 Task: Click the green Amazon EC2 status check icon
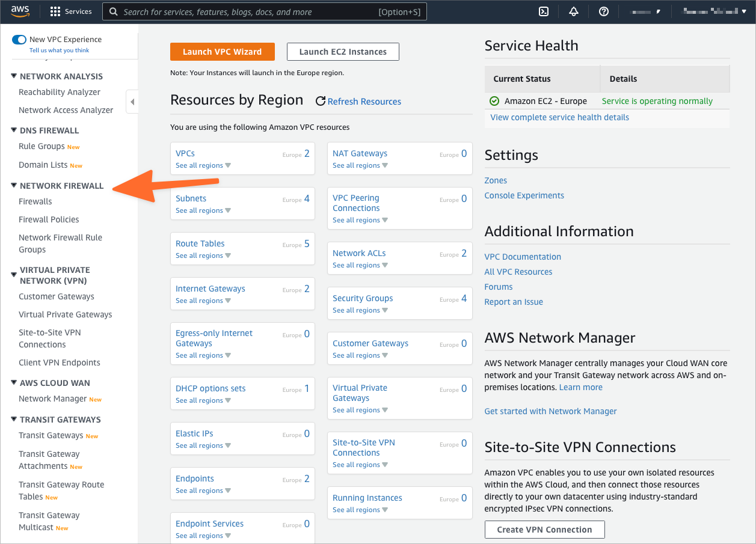(494, 101)
